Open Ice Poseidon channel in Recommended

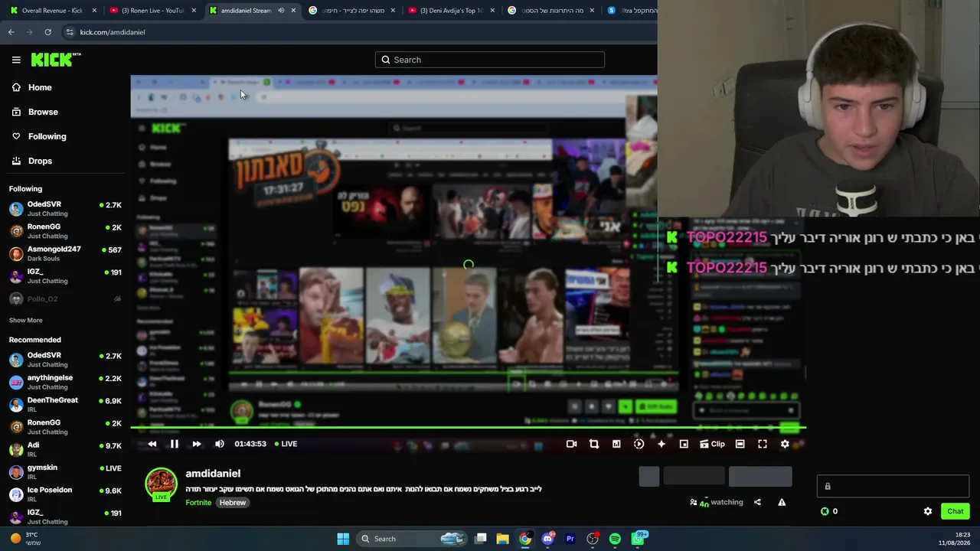(x=65, y=494)
